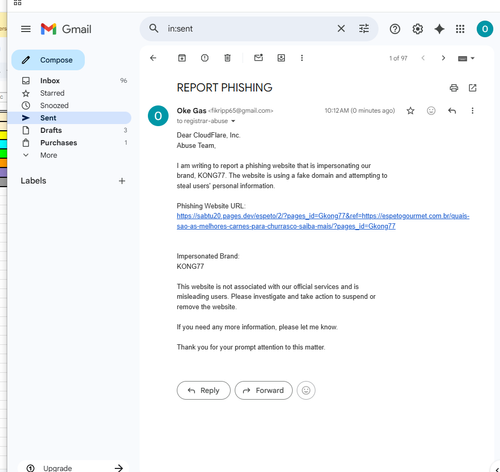Viewport: 500px width, 472px height.
Task: Open the Google account avatar
Action: tap(485, 29)
